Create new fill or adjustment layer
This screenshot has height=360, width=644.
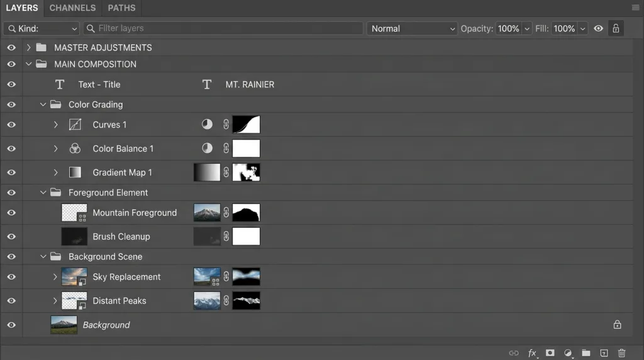[568, 353]
